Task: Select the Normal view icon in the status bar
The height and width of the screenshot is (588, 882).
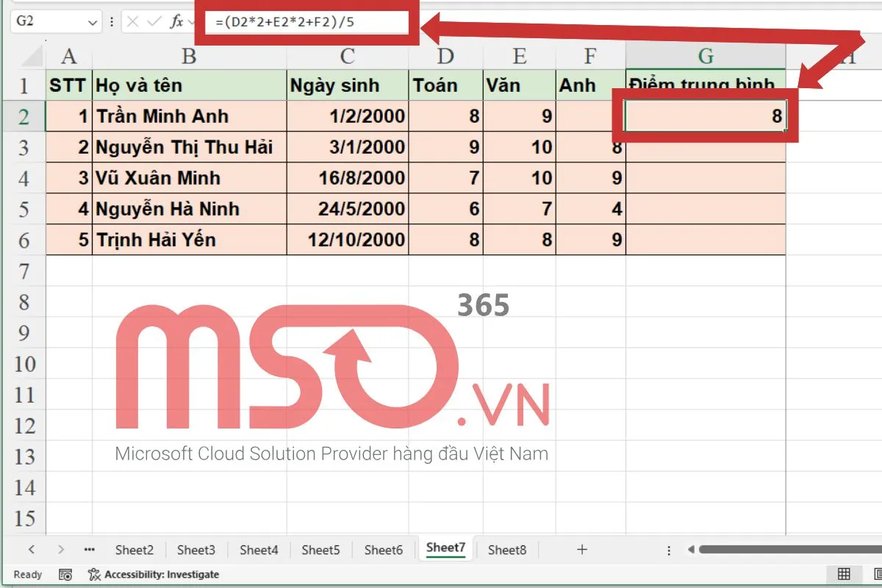Action: point(842,575)
